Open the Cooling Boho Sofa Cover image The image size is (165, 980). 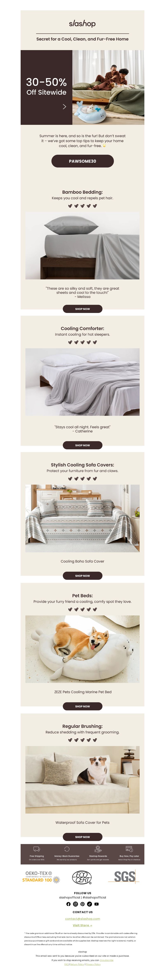point(82,518)
